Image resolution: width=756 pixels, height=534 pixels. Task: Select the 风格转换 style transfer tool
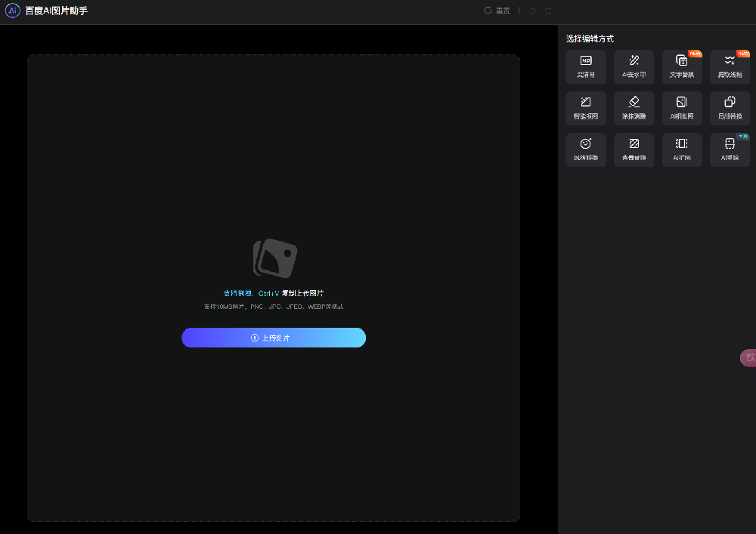[x=585, y=150]
